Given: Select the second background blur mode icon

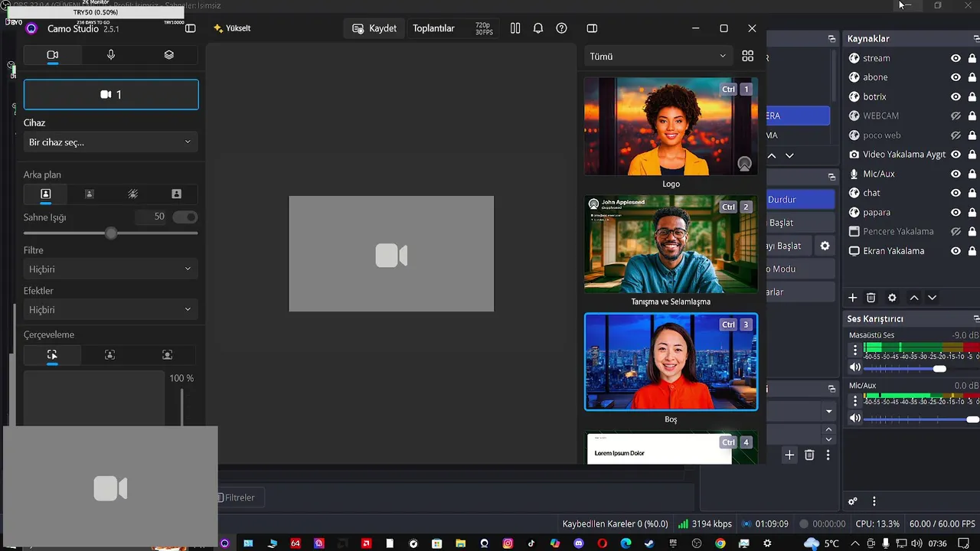Looking at the screenshot, I should click(89, 194).
